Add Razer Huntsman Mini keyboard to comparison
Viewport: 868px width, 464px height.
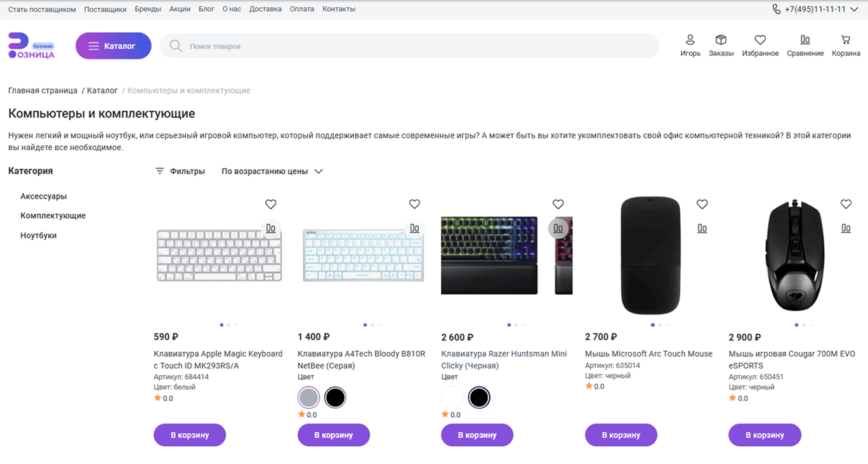click(558, 228)
